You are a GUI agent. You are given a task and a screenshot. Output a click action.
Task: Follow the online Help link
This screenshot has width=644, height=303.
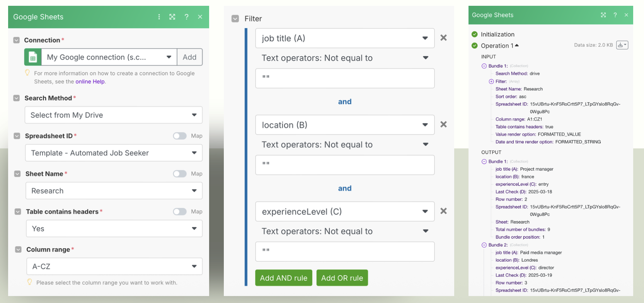point(90,82)
